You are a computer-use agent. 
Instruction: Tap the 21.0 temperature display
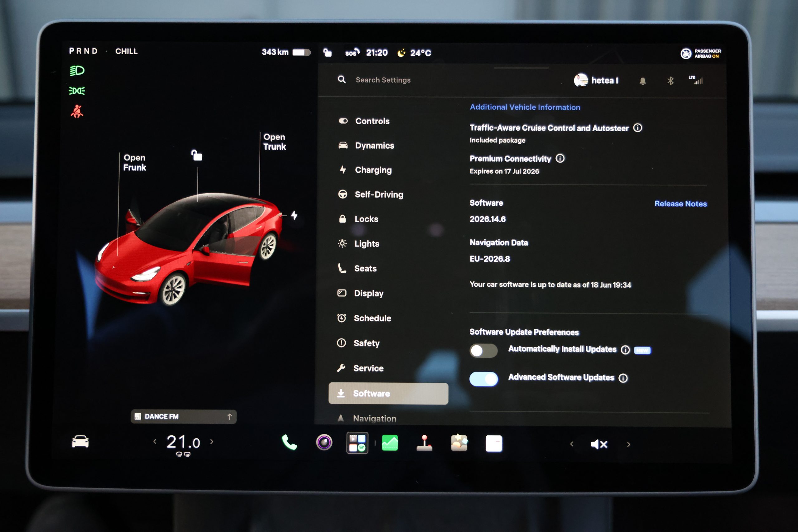183,442
